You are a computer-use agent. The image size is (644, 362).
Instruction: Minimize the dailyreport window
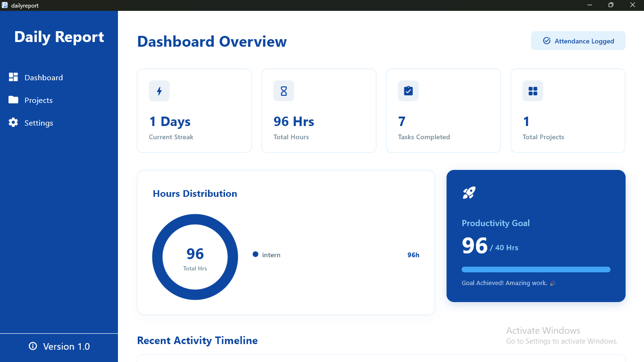click(590, 5)
